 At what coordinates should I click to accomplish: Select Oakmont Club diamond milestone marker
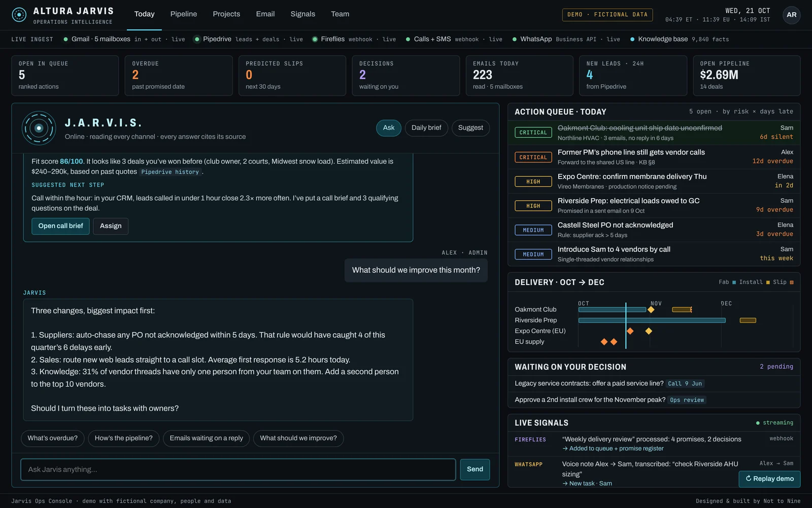(x=651, y=309)
